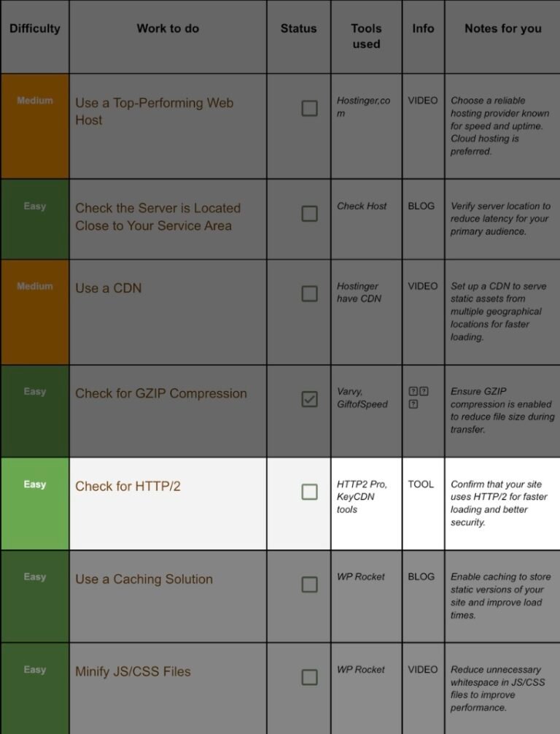Open VIDEO link for Top-Performing Web Host

[x=422, y=101]
